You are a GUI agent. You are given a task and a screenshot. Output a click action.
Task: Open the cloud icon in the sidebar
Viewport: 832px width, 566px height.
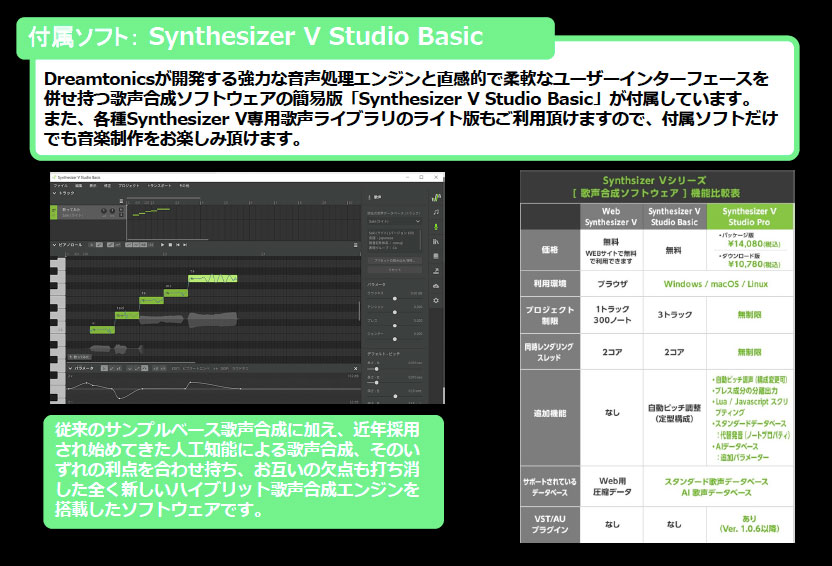(436, 286)
